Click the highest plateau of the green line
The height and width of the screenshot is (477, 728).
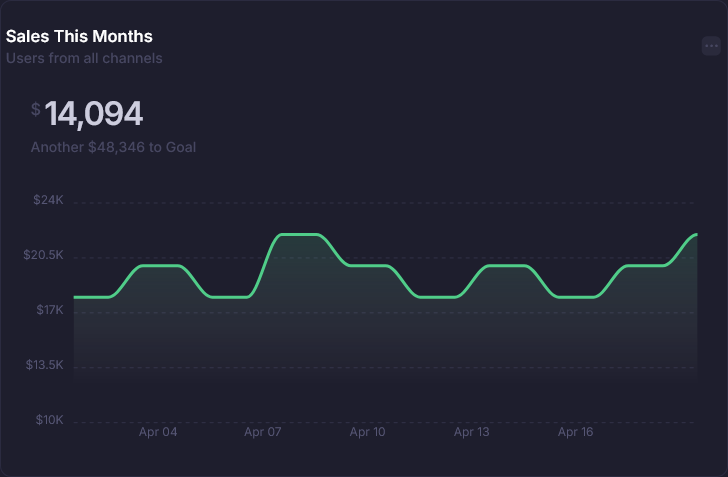click(299, 234)
